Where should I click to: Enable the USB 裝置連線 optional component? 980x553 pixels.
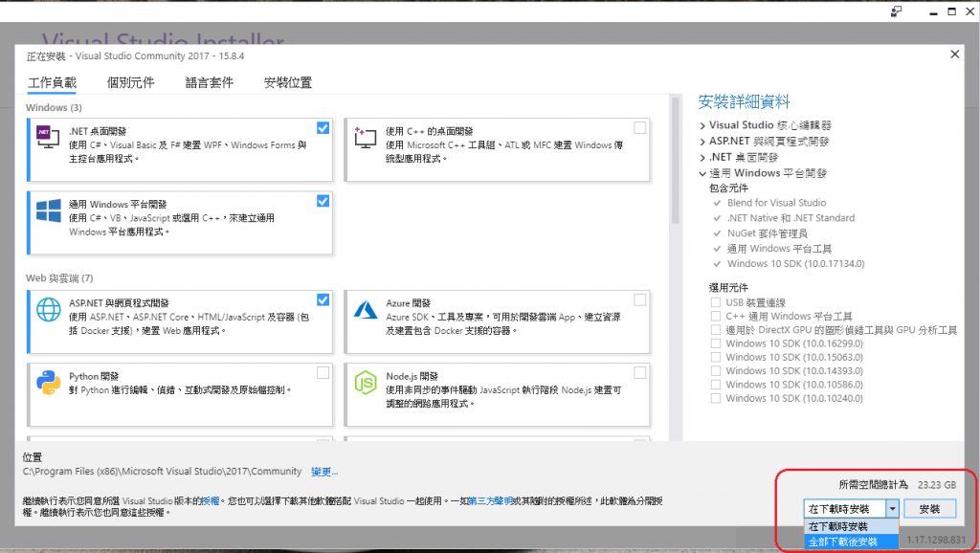[716, 302]
